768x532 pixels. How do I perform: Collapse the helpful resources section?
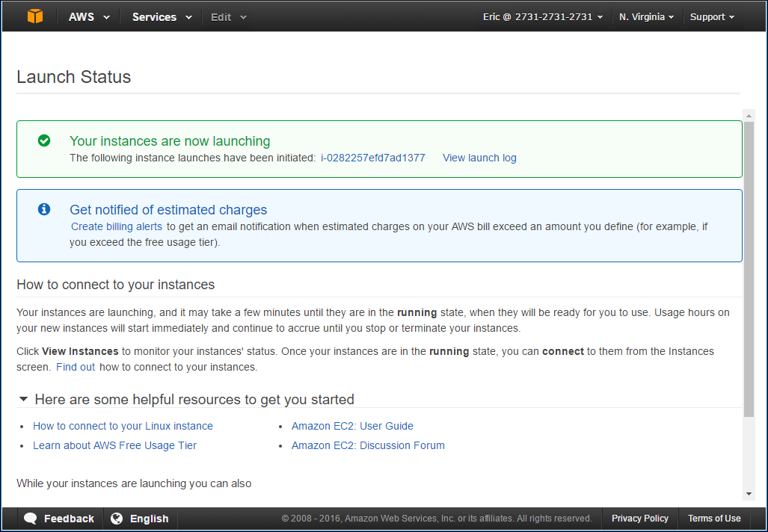pos(23,399)
